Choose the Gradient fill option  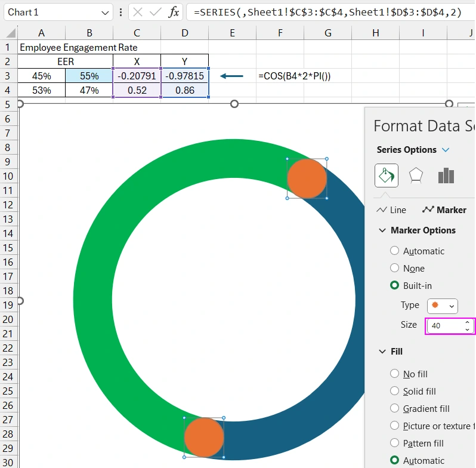click(394, 409)
